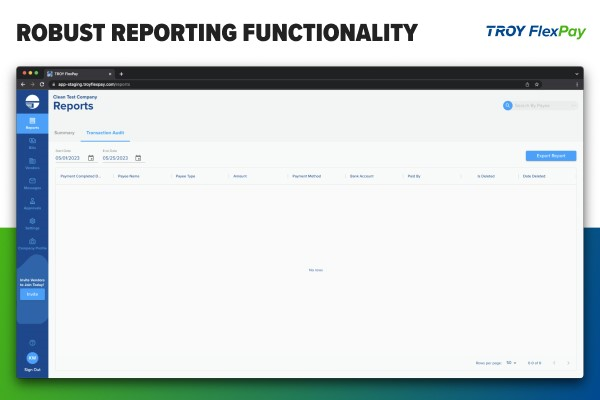Go back with the browser back arrow

point(23,84)
